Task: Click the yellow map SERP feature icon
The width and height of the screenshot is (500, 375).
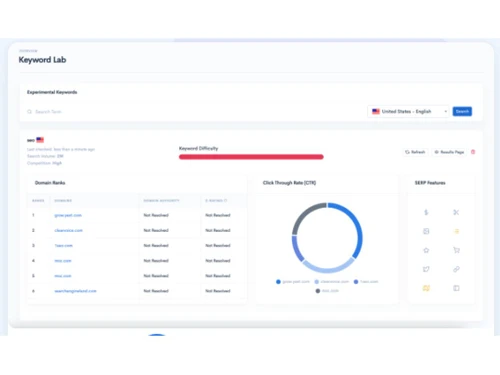Action: click(x=426, y=288)
